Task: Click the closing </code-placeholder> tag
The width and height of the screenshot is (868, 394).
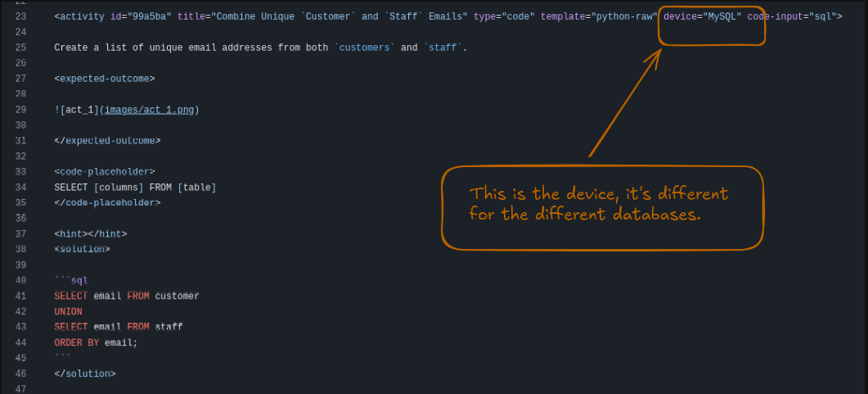Action: [x=107, y=203]
